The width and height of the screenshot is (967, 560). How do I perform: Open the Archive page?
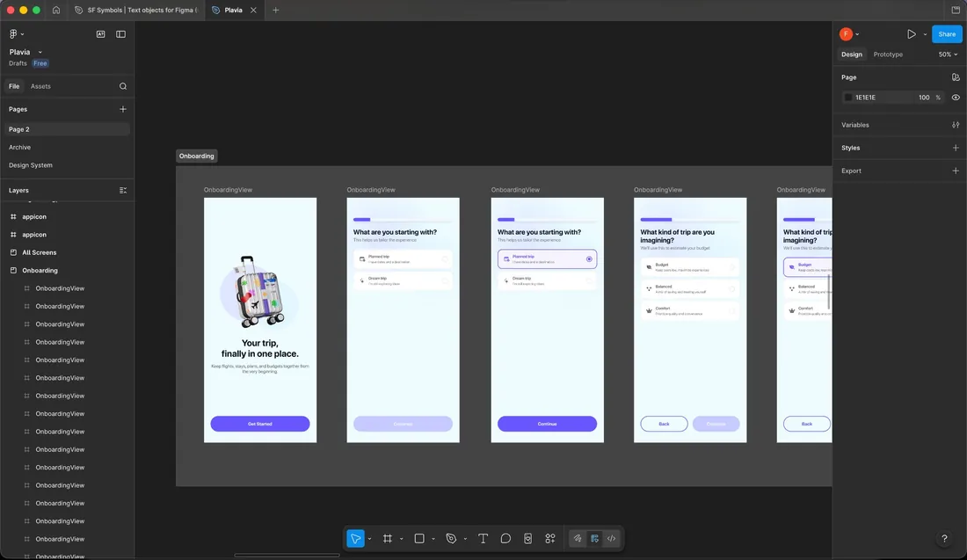19,148
